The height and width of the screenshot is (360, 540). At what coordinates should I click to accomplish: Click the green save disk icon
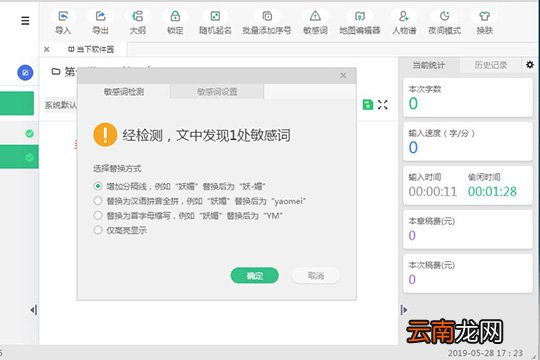pos(368,104)
